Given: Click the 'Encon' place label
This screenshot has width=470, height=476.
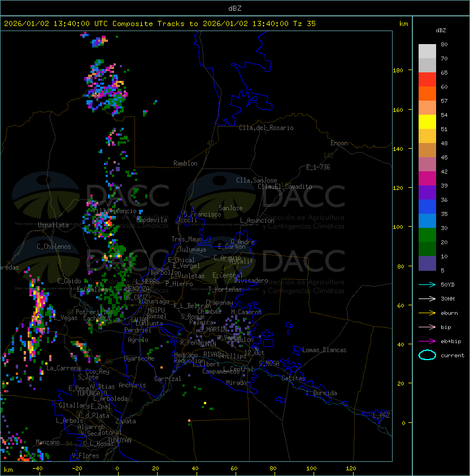Looking at the screenshot, I should pyautogui.click(x=339, y=143).
